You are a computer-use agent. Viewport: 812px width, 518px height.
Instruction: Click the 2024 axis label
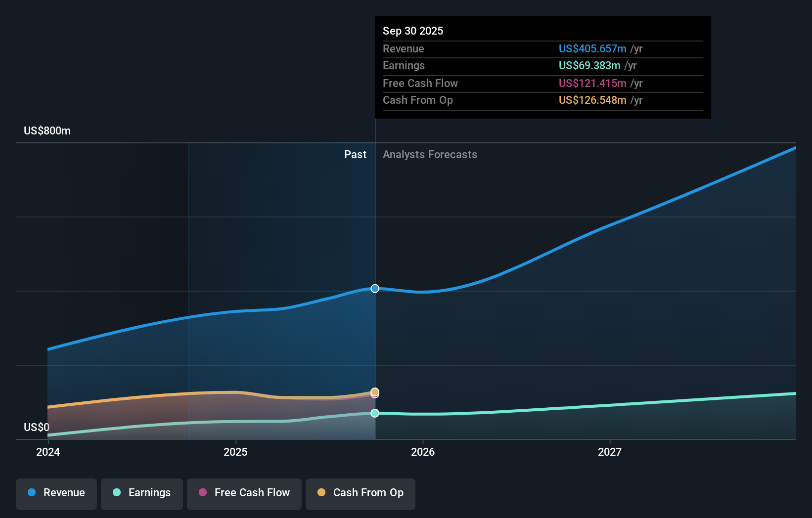[x=47, y=451]
